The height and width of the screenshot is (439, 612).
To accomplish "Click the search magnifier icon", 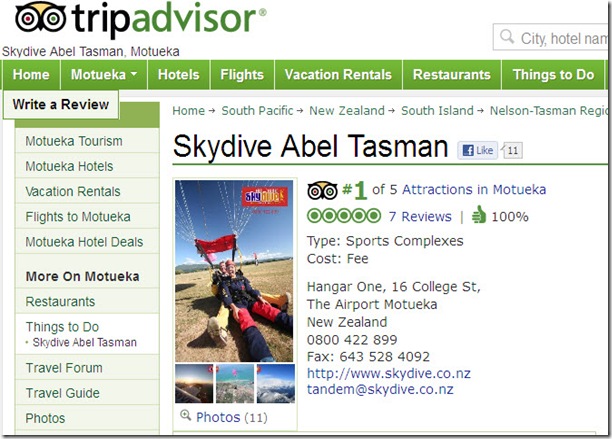I will click(507, 37).
